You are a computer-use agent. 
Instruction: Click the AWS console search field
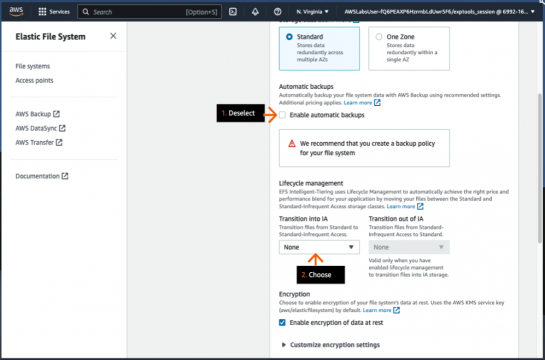(x=149, y=12)
